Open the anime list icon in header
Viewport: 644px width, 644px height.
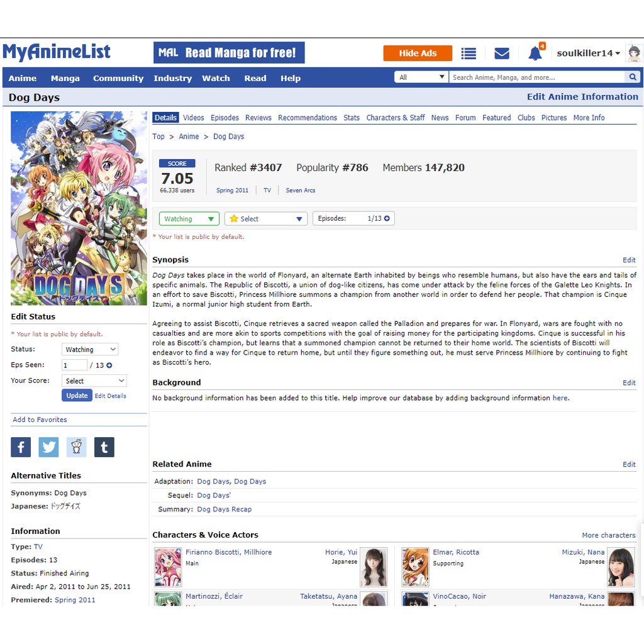pos(468,53)
